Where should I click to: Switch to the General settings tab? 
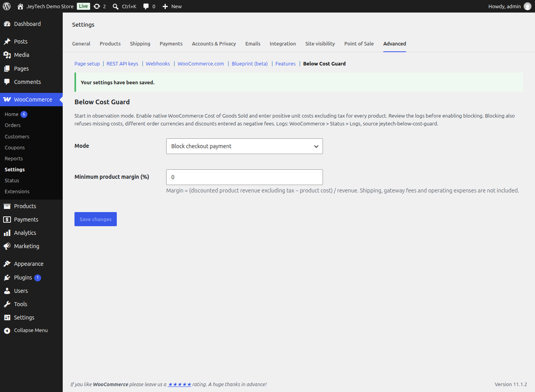(x=81, y=44)
